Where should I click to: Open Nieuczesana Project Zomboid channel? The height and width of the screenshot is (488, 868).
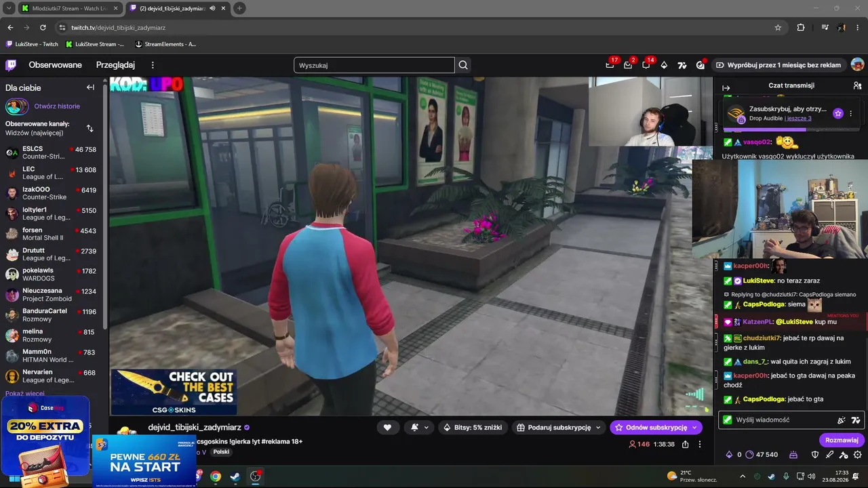53,295
